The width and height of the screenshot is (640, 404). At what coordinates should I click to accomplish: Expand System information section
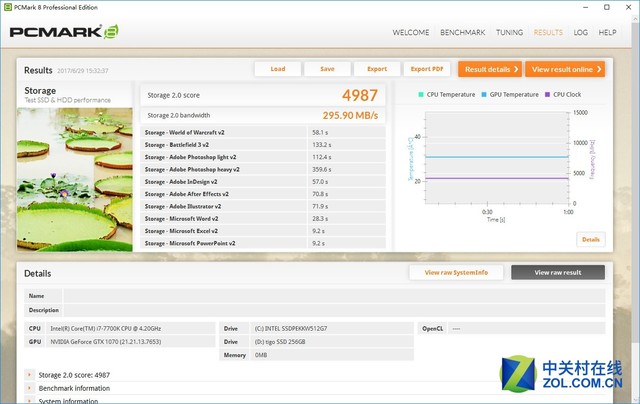click(x=29, y=401)
